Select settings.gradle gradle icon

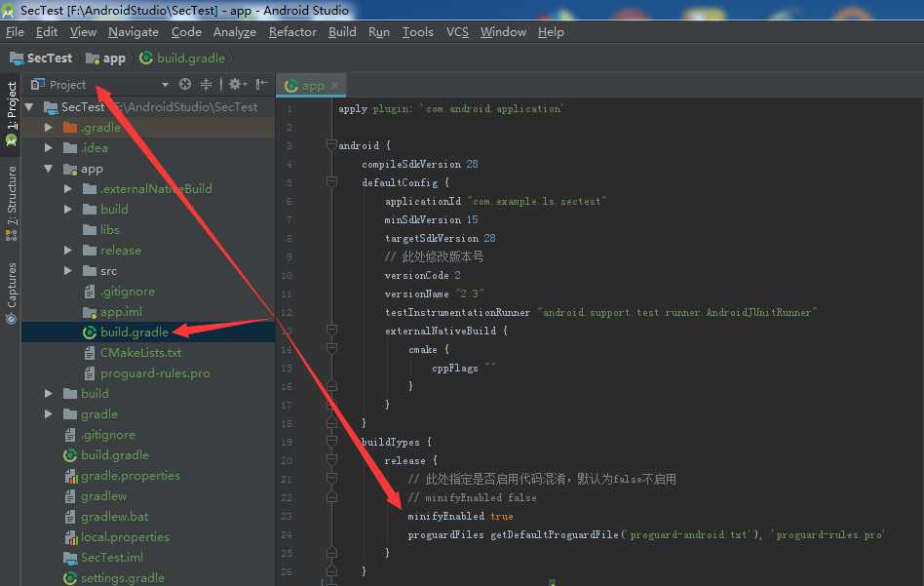pyautogui.click(x=70, y=578)
